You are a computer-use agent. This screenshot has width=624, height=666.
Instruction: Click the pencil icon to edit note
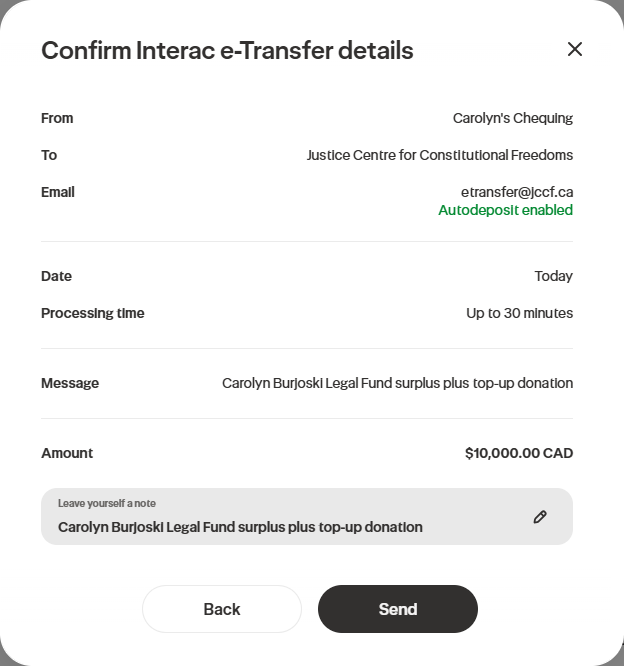540,517
